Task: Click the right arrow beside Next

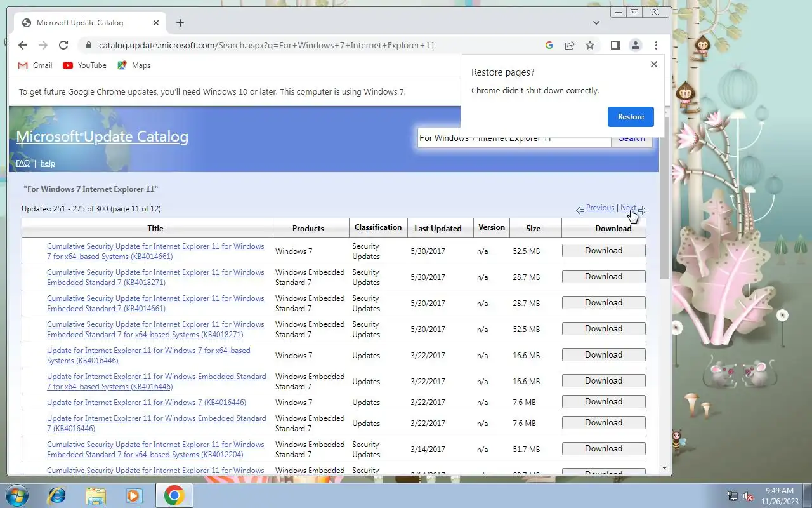Action: [x=642, y=210]
